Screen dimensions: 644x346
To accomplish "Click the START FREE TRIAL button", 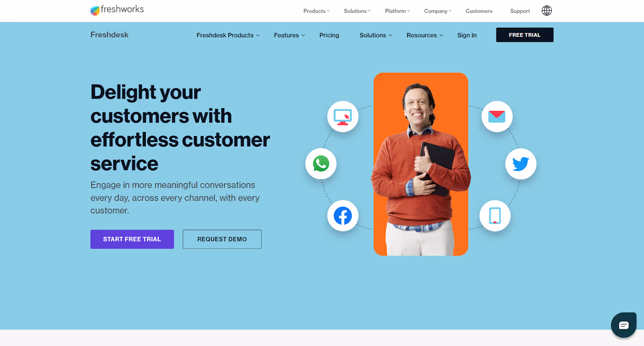I will [x=132, y=239].
